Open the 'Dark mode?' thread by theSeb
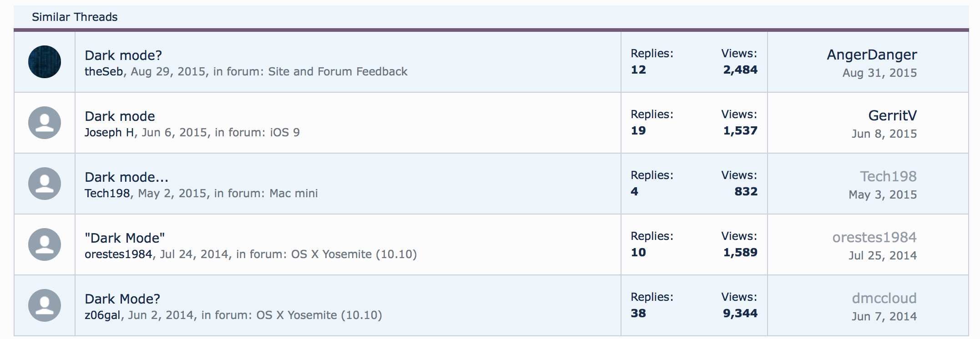Image resolution: width=980 pixels, height=339 pixels. click(x=123, y=55)
